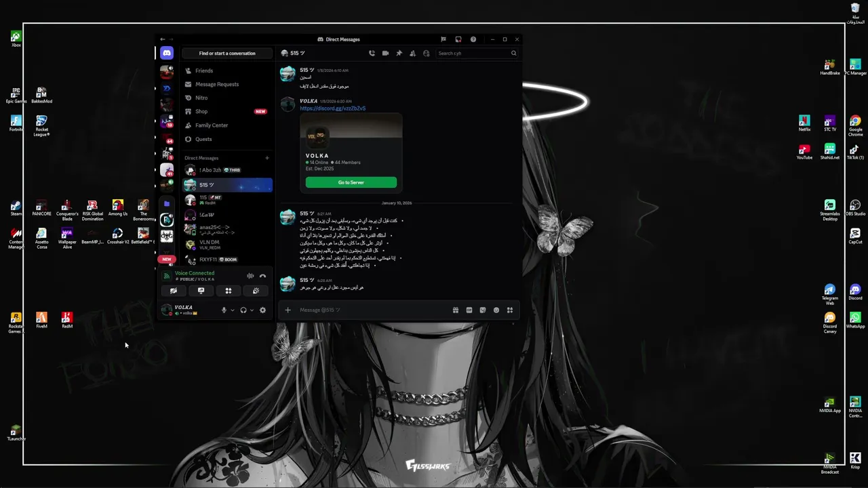Open GIF picker in message bar
Screen dimensions: 868x488
tap(469, 310)
